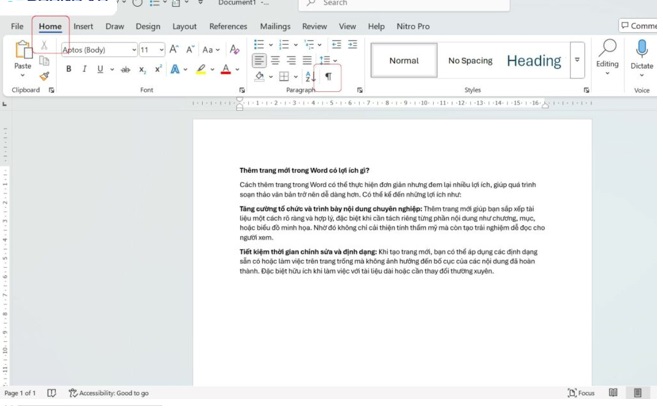Open the font size dropdown
The height and width of the screenshot is (409, 663).
coord(161,50)
